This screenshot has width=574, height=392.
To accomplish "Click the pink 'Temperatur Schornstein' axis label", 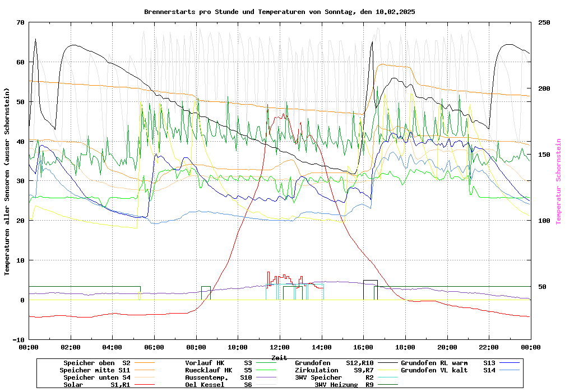I will pos(558,181).
